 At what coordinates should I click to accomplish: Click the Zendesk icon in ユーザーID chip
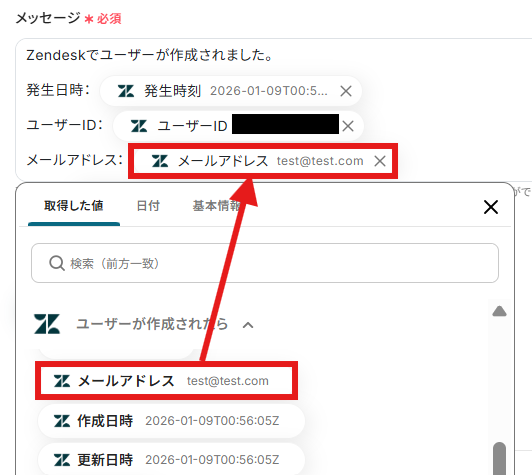coord(139,126)
